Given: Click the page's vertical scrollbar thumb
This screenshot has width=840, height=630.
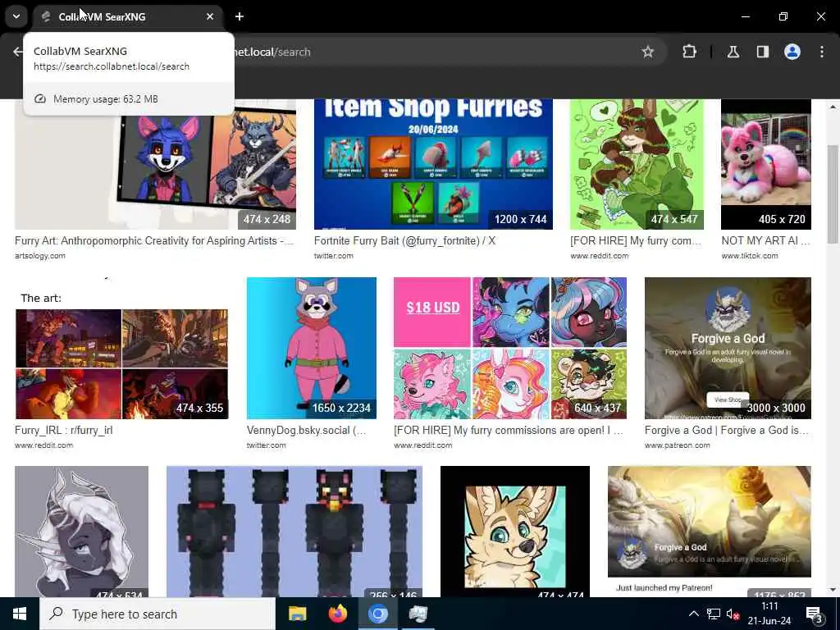Looking at the screenshot, I should click(x=833, y=194).
